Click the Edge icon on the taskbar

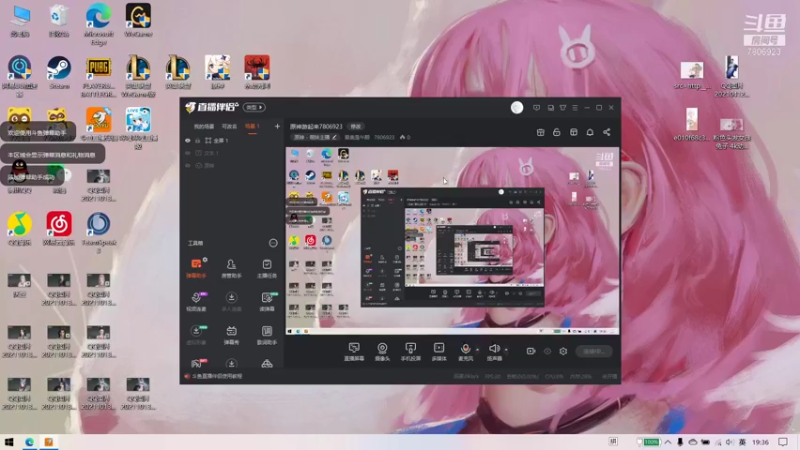click(29, 442)
